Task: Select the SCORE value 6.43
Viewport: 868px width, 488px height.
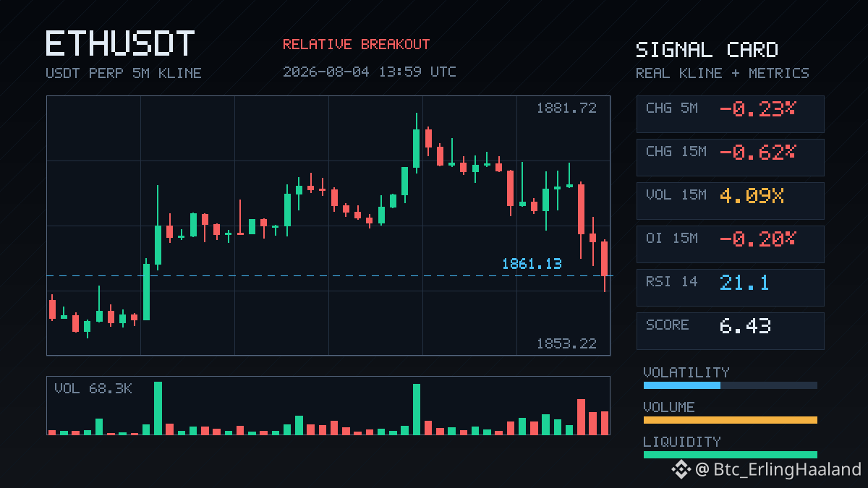Action: [745, 326]
